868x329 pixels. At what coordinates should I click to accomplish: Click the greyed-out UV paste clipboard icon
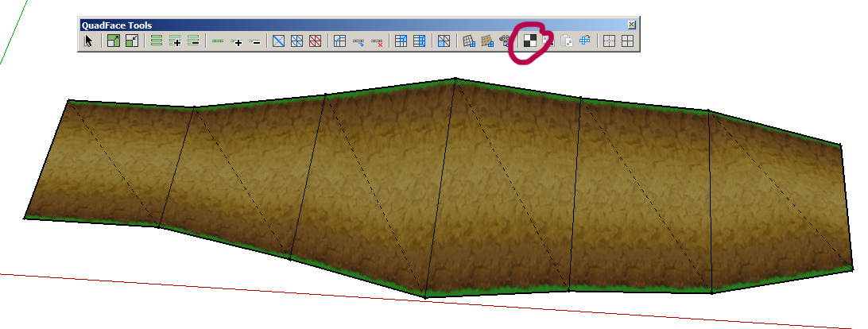point(567,41)
